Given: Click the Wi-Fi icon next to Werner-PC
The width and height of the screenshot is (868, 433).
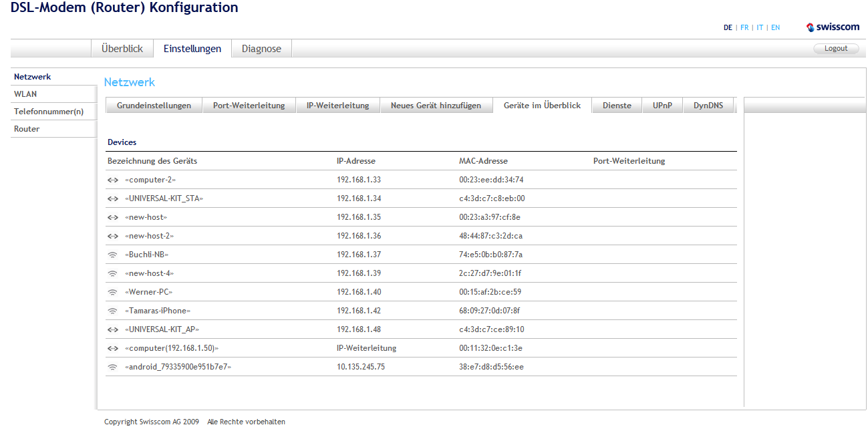Looking at the screenshot, I should [112, 292].
